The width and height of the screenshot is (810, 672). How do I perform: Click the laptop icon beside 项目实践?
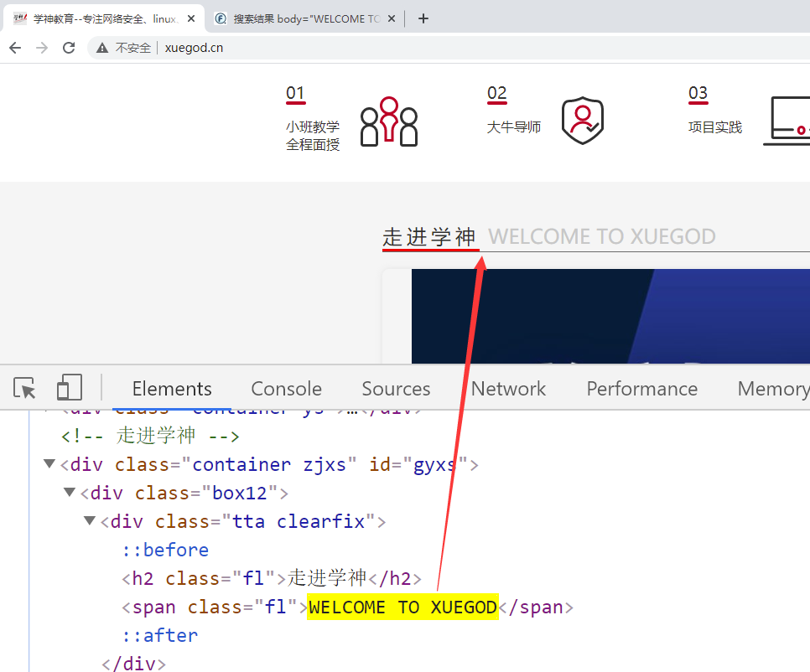pos(787,121)
